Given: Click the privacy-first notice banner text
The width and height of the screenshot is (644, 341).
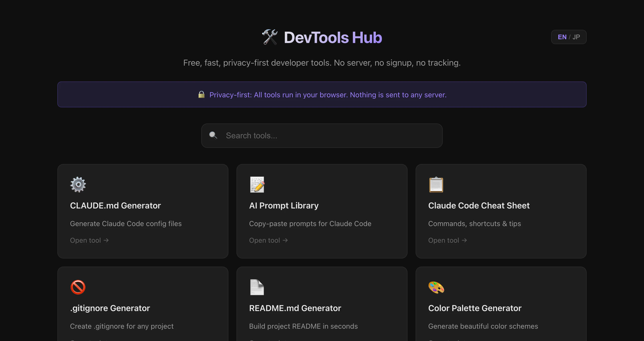Looking at the screenshot, I should tap(328, 95).
